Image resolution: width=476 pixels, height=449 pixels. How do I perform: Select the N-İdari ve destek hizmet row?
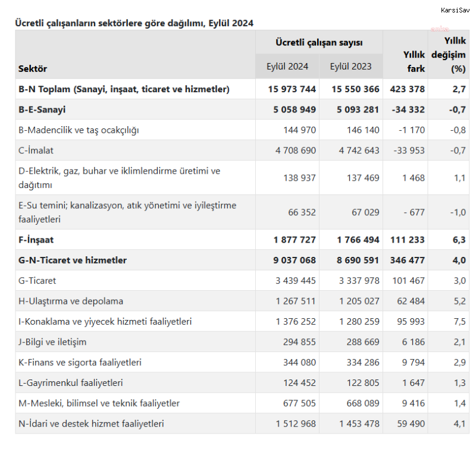91,423
